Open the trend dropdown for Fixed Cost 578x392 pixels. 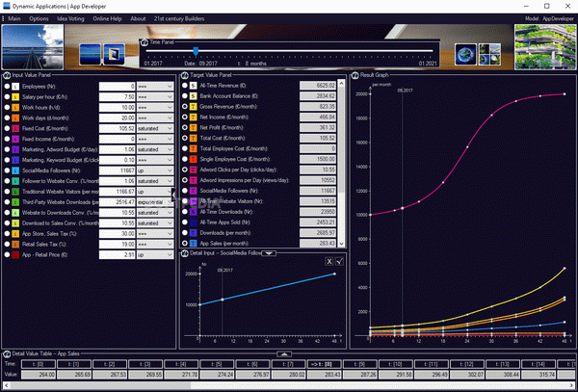pyautogui.click(x=155, y=128)
